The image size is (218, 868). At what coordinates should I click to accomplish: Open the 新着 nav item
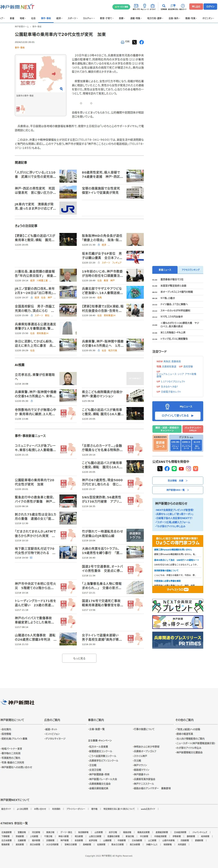(x=12, y=18)
